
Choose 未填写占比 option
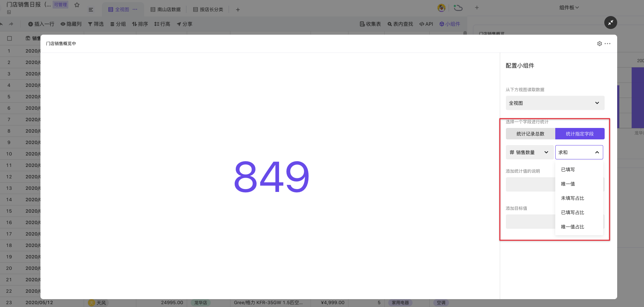click(x=579, y=198)
